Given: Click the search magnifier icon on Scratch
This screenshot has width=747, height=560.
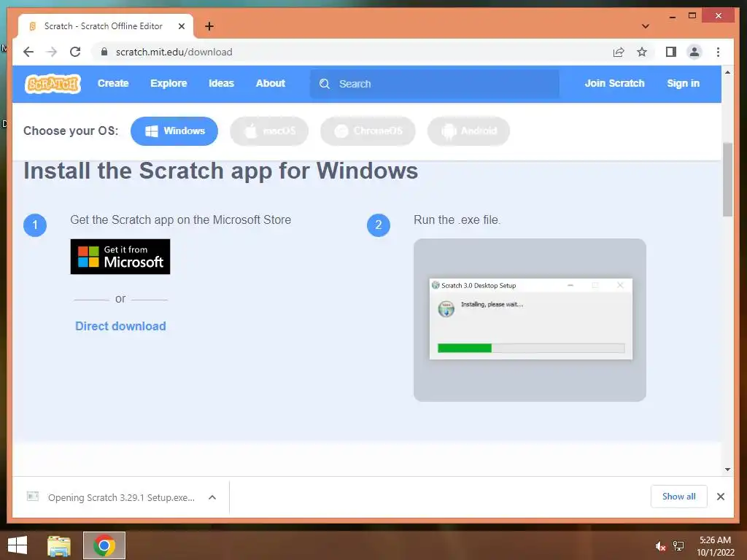Looking at the screenshot, I should pos(325,84).
